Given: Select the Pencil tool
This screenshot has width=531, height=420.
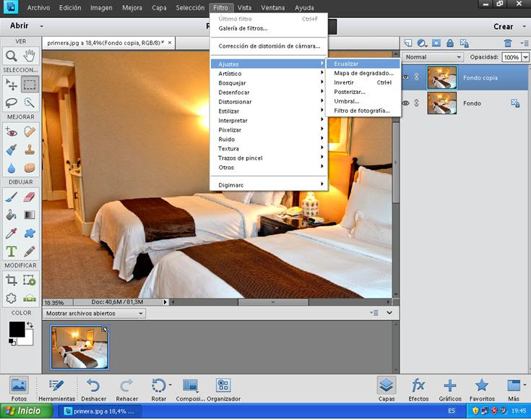Looking at the screenshot, I should [30, 251].
